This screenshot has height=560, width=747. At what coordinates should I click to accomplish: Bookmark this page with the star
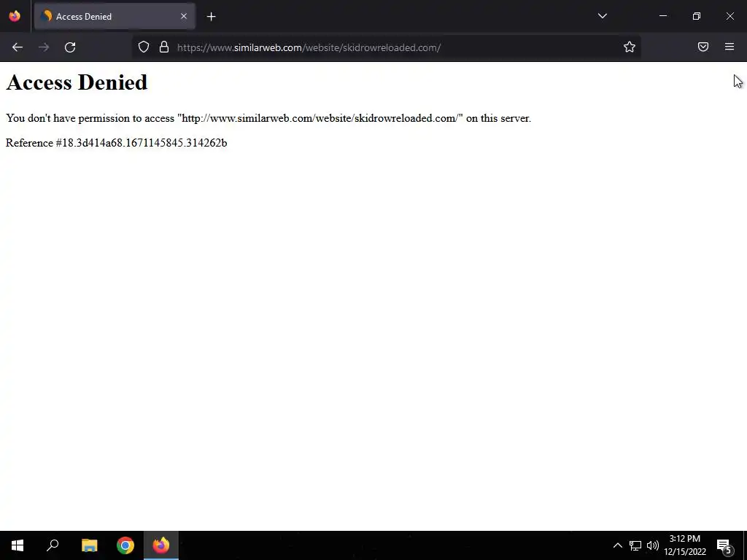pos(630,47)
